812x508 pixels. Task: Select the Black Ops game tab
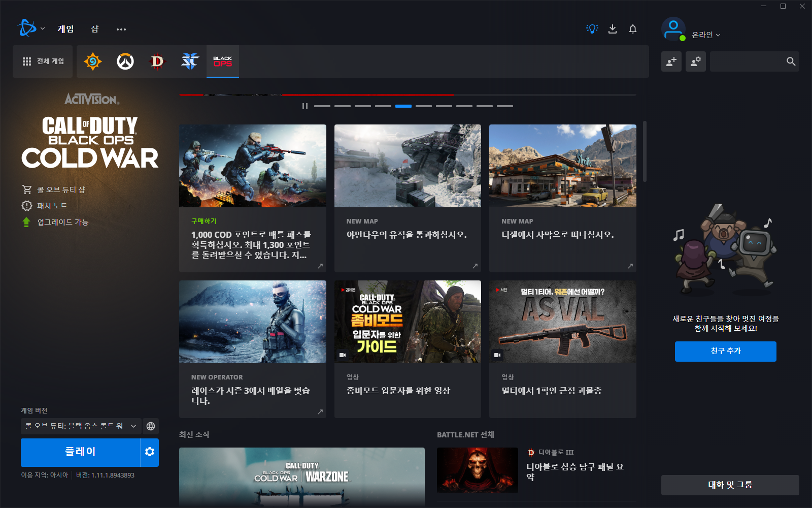pyautogui.click(x=223, y=61)
